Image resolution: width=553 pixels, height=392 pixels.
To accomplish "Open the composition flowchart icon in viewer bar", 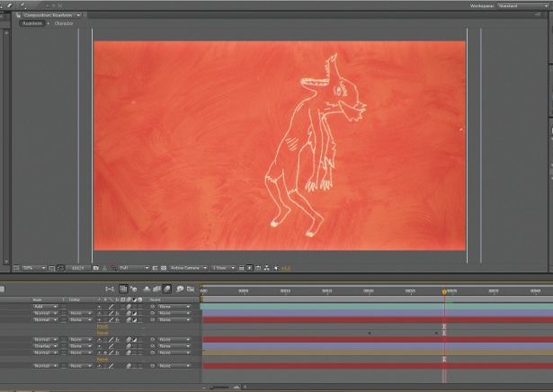I will 267,268.
